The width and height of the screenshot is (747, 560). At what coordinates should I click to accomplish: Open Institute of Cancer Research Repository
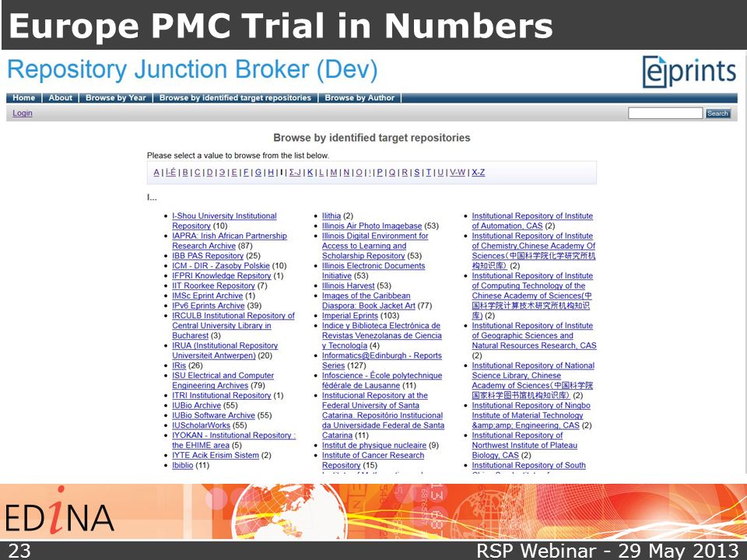(x=373, y=460)
